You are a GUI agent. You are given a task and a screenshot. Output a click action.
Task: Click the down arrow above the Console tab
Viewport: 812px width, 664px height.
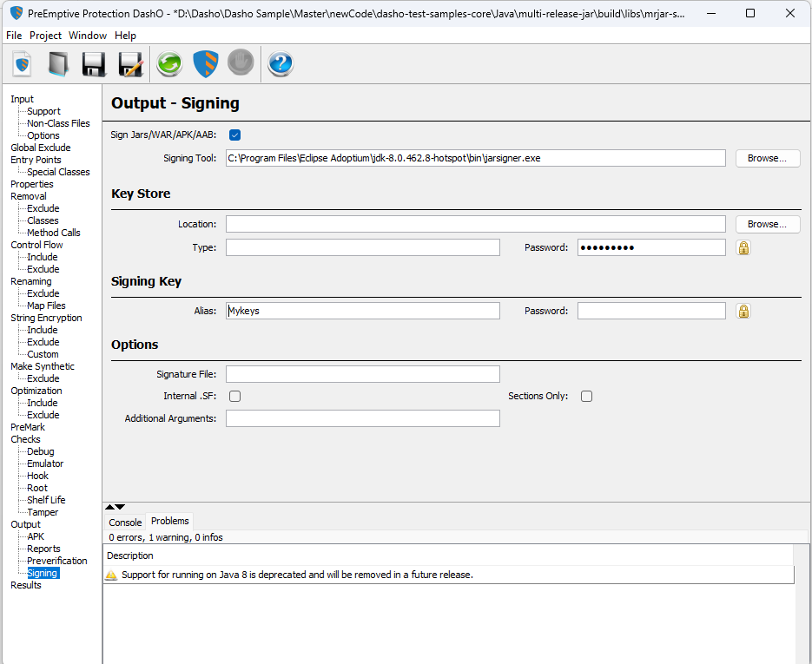click(x=120, y=507)
